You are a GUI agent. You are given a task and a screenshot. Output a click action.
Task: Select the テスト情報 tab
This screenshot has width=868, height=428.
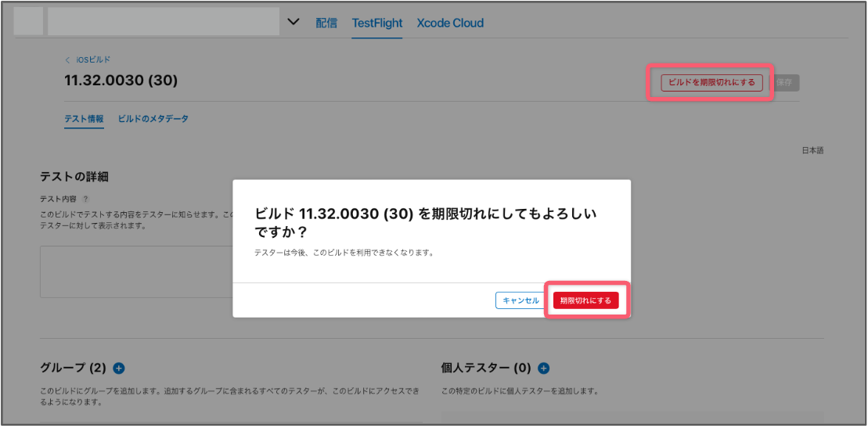point(85,118)
